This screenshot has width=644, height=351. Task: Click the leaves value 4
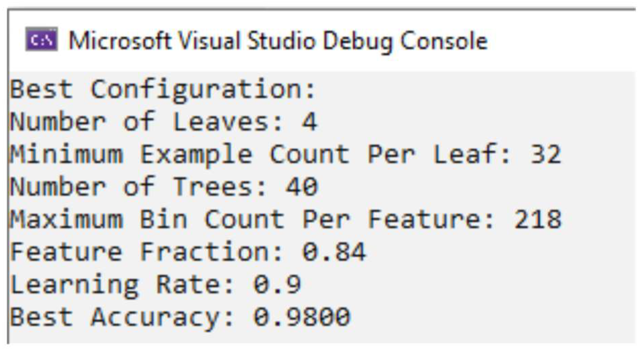(310, 122)
